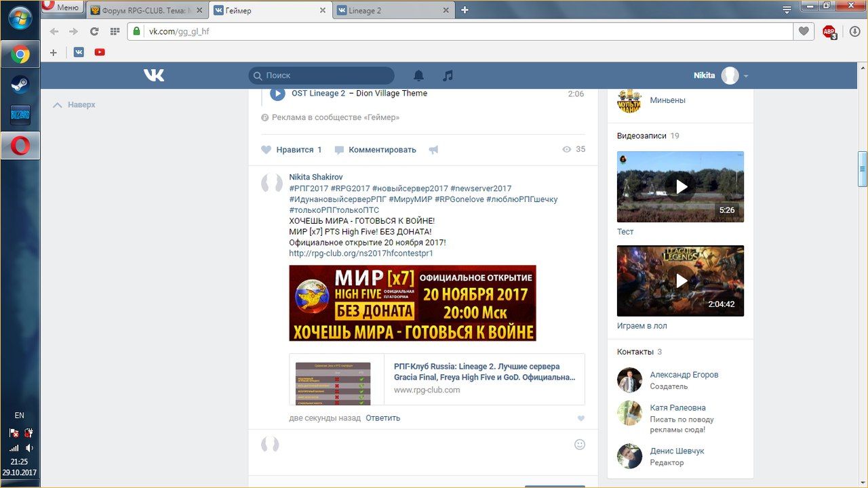Open the РПГ-Клуб Russia link preview

437,379
